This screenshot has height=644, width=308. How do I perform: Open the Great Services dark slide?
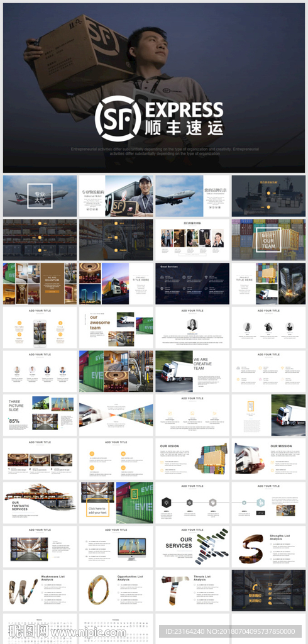pos(192,284)
